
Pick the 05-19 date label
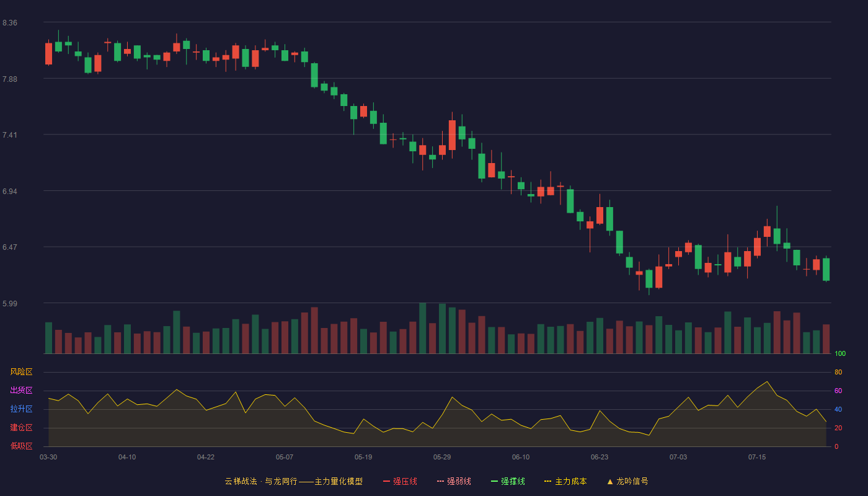[363, 457]
